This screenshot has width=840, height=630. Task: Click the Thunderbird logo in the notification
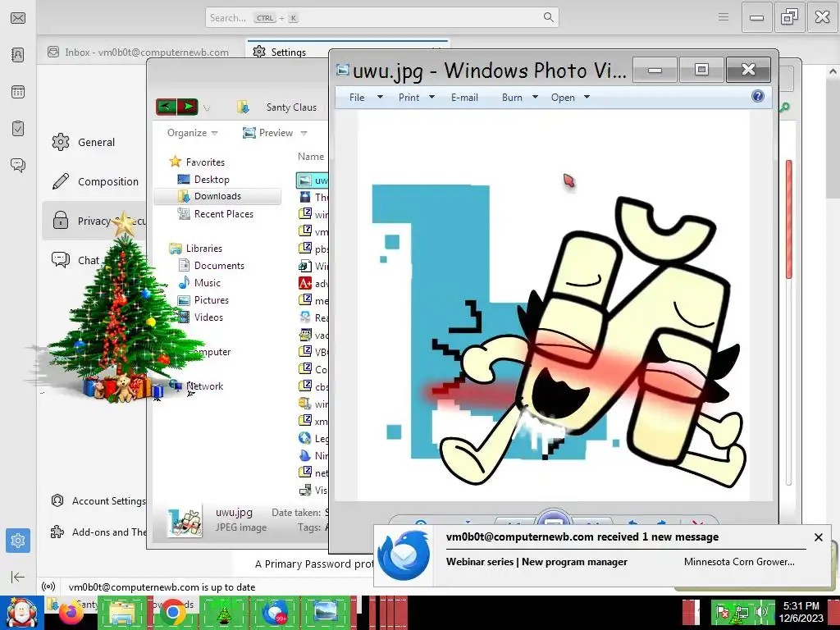(x=404, y=555)
